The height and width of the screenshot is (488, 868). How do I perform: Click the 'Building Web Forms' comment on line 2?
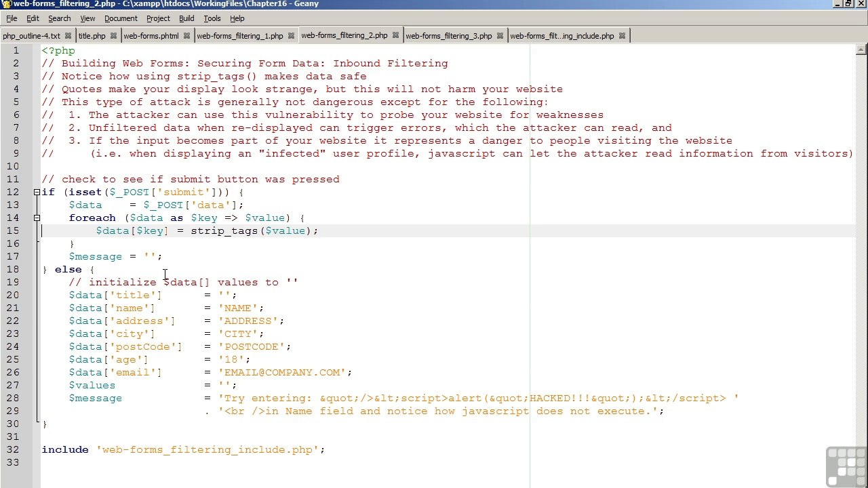245,64
